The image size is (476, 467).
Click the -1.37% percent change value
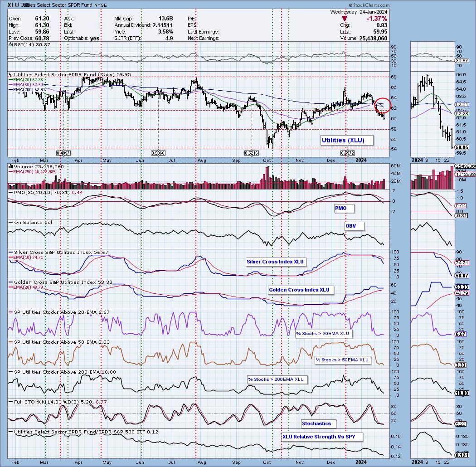[377, 19]
